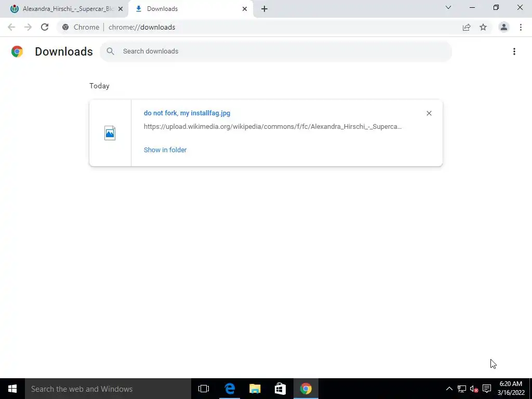
Task: Click the upload.wikimedia.org source URL
Action: point(273,127)
